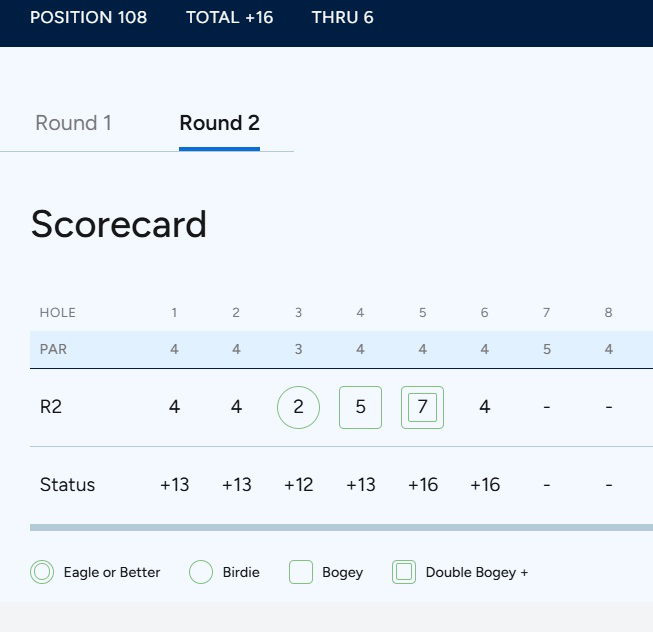The width and height of the screenshot is (653, 632).
Task: Click the double bogey score 7
Action: pyautogui.click(x=422, y=408)
